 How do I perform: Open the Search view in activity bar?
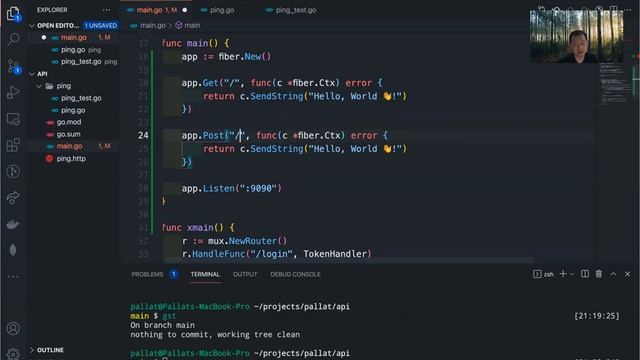13,40
